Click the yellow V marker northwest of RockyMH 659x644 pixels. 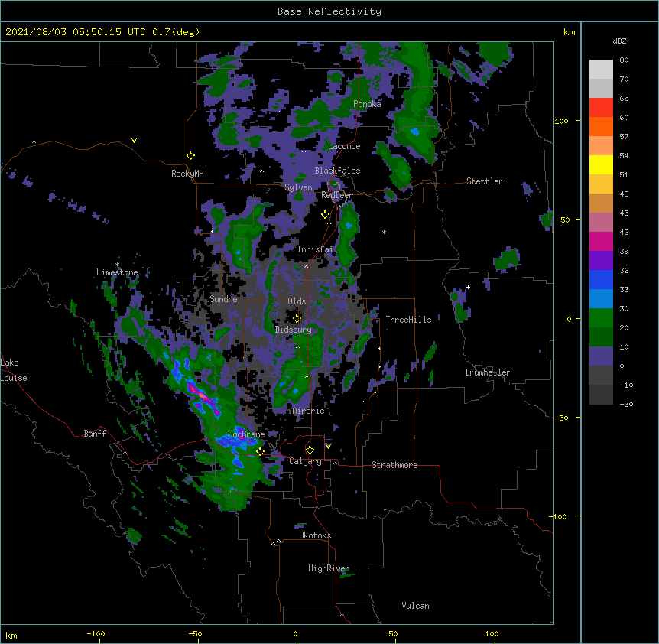[134, 141]
